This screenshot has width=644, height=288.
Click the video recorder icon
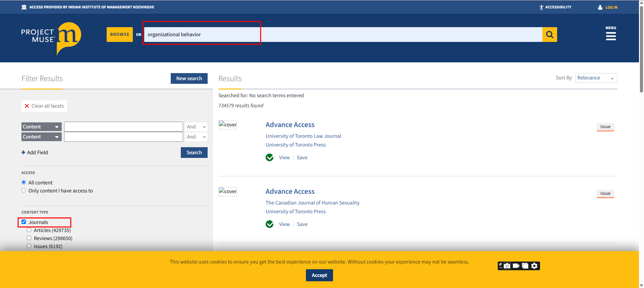pyautogui.click(x=516, y=266)
